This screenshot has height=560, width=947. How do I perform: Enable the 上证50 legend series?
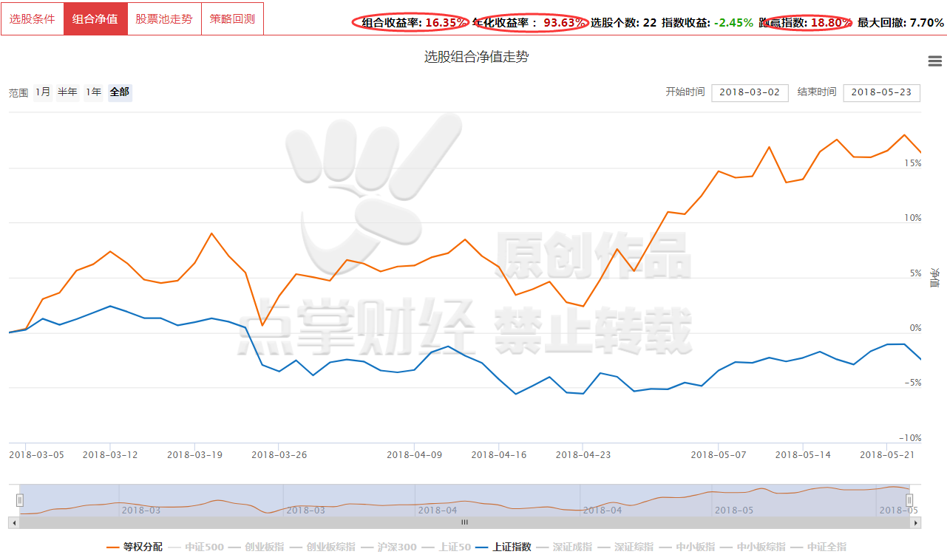pos(447,547)
